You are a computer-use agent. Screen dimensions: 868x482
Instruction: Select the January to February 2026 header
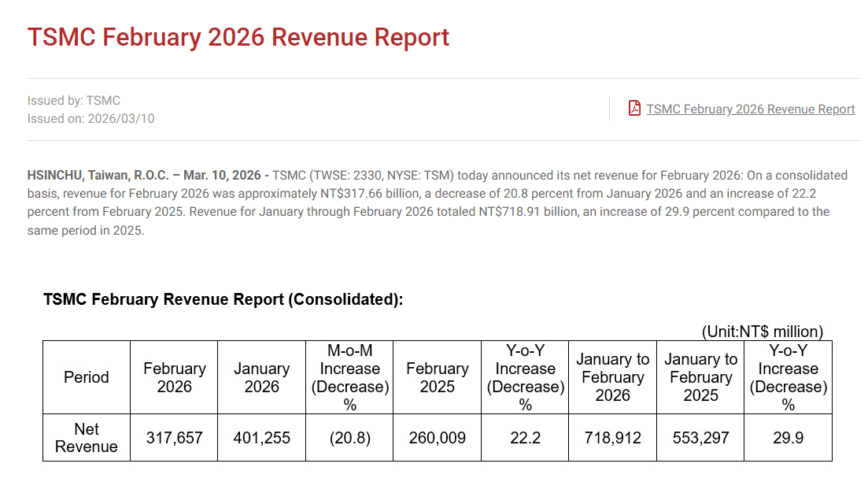(x=612, y=377)
